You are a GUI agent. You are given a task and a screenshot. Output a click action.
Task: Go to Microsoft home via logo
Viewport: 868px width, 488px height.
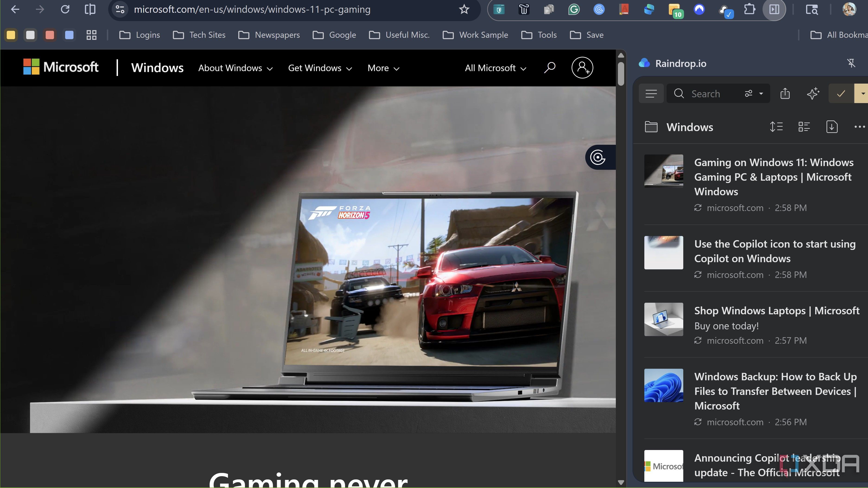tap(61, 67)
